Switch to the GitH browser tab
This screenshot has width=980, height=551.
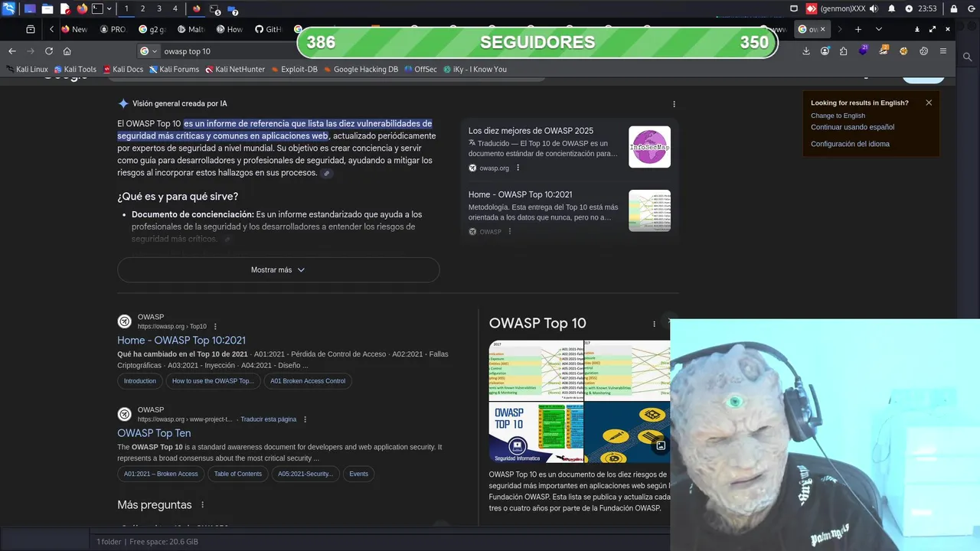click(x=269, y=29)
